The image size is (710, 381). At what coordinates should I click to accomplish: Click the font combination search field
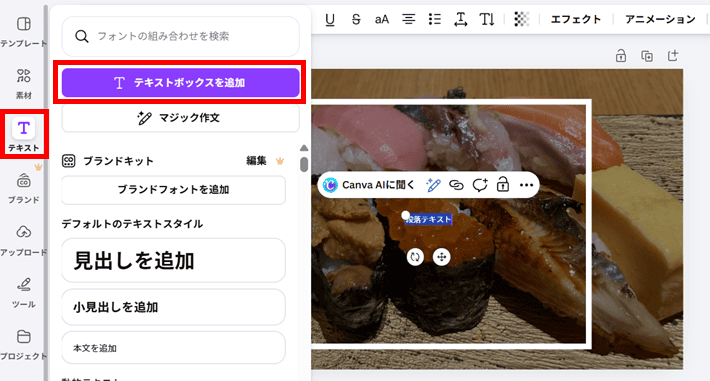(x=180, y=36)
